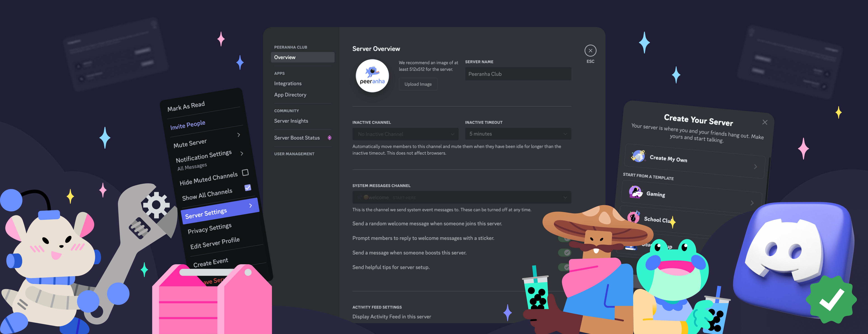Go to Integrations in the sidebar
Screen dimensions: 868x334
tap(288, 83)
